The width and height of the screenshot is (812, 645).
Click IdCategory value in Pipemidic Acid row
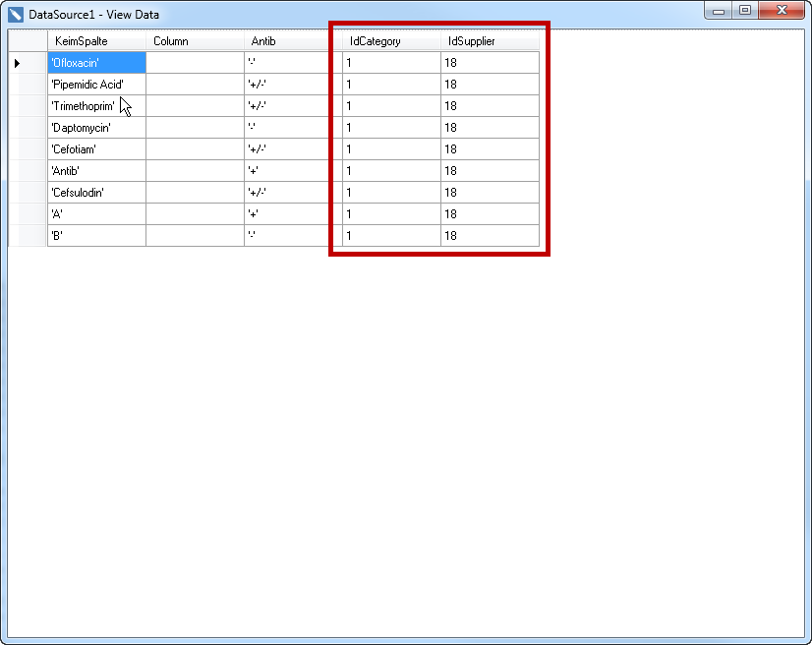(x=392, y=85)
